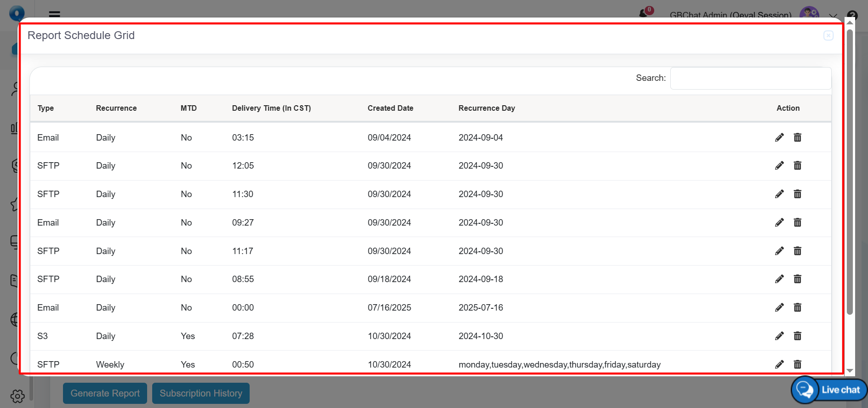Select the 'monday,tuesday,wednesday…' recurrence day cell
The width and height of the screenshot is (868, 408).
pyautogui.click(x=560, y=364)
